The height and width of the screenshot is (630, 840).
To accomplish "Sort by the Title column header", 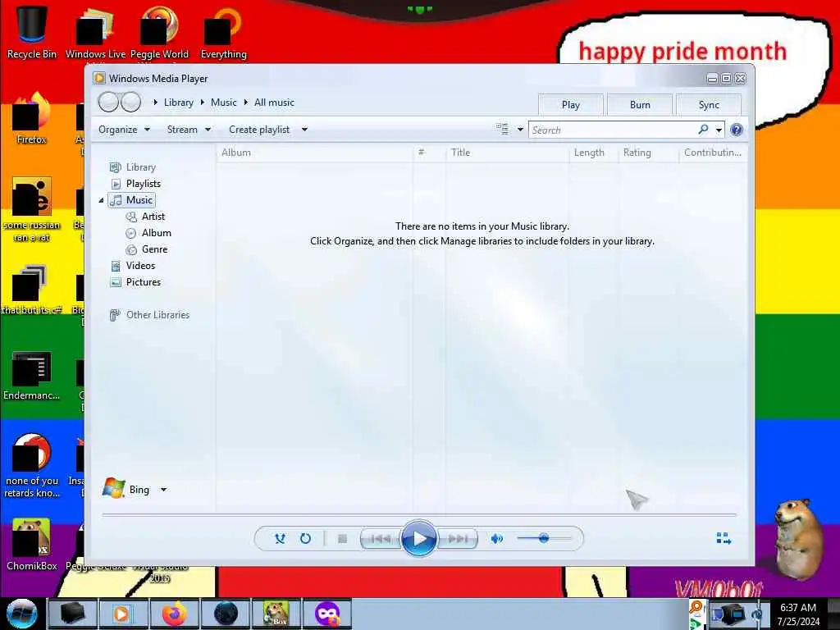I will point(507,153).
